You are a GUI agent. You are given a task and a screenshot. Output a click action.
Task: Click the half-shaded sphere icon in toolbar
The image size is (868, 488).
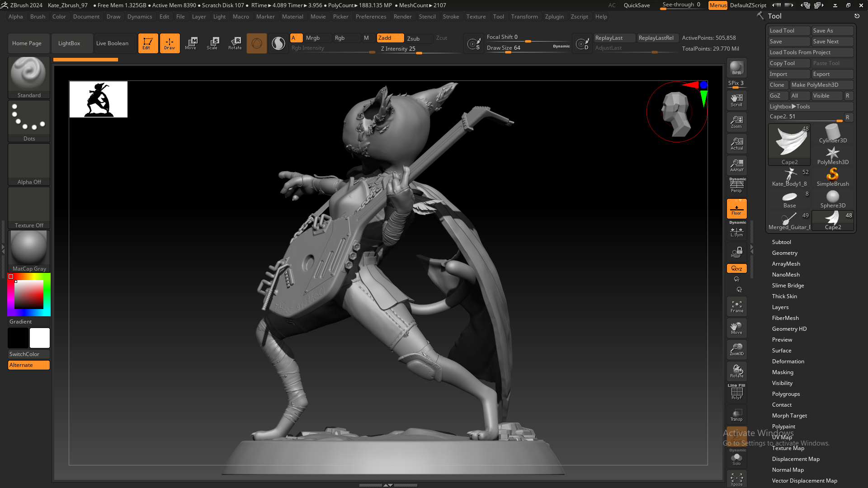pos(278,43)
